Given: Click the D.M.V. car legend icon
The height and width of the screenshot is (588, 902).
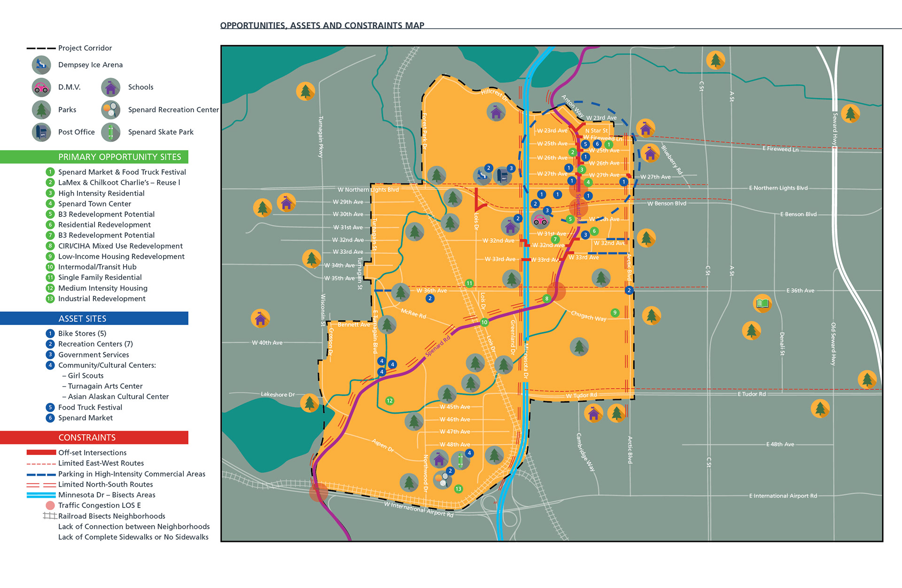Looking at the screenshot, I should (x=41, y=87).
